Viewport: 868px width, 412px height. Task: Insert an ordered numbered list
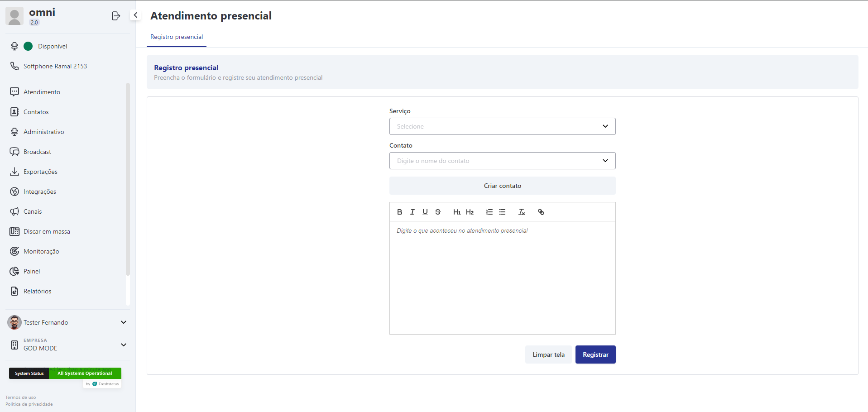[x=489, y=212]
